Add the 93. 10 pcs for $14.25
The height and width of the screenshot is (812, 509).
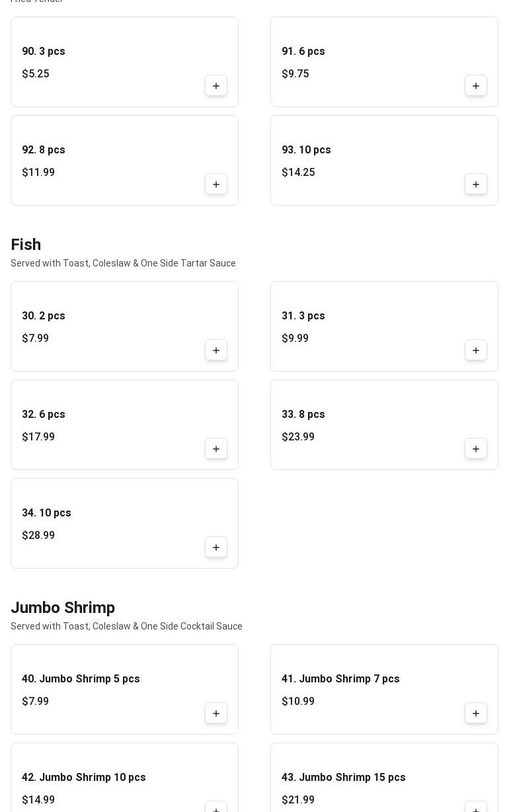click(476, 184)
